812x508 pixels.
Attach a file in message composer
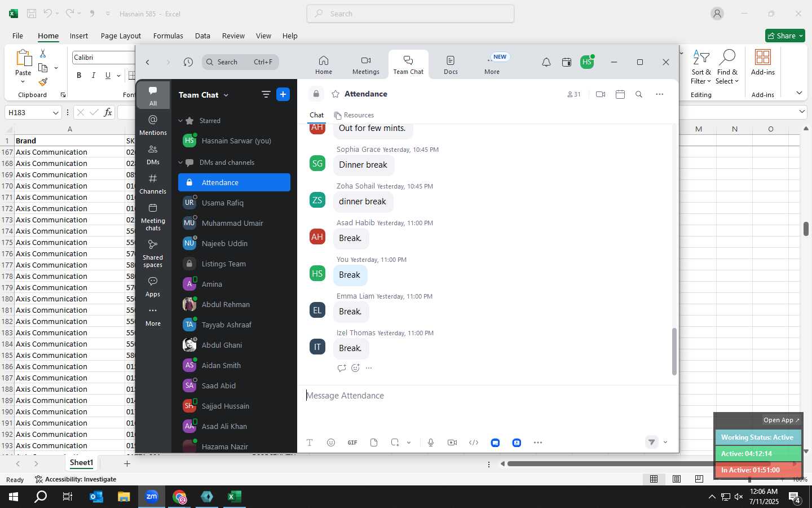tap(374, 443)
